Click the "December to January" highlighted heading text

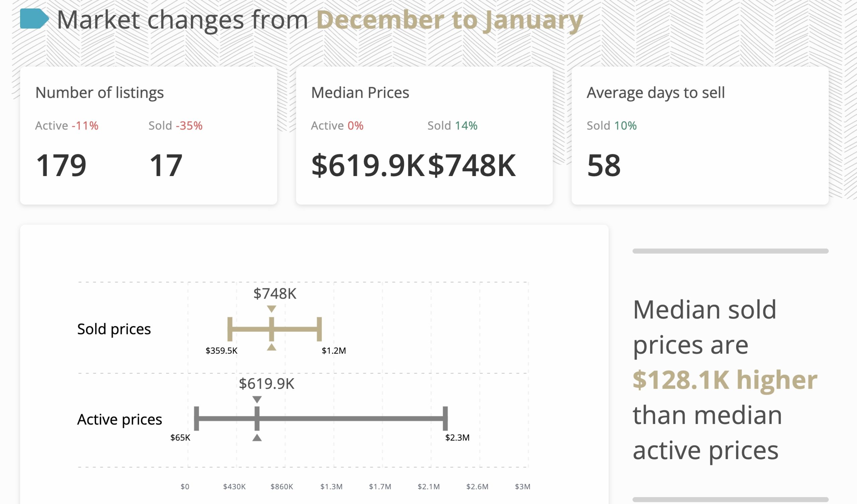(x=450, y=20)
